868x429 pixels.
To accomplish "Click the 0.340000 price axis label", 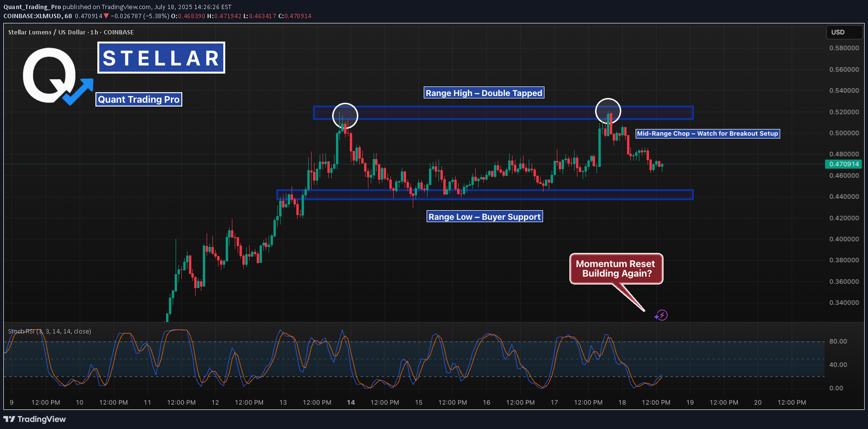I will click(x=844, y=302).
